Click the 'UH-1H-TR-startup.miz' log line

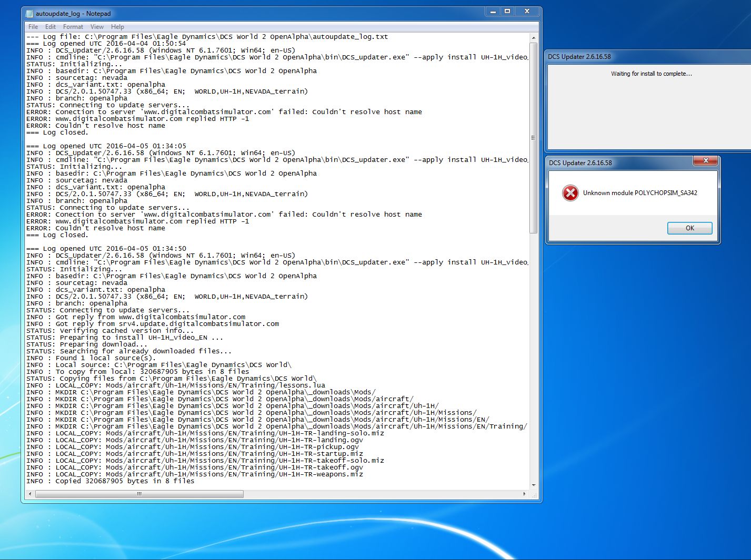(195, 454)
